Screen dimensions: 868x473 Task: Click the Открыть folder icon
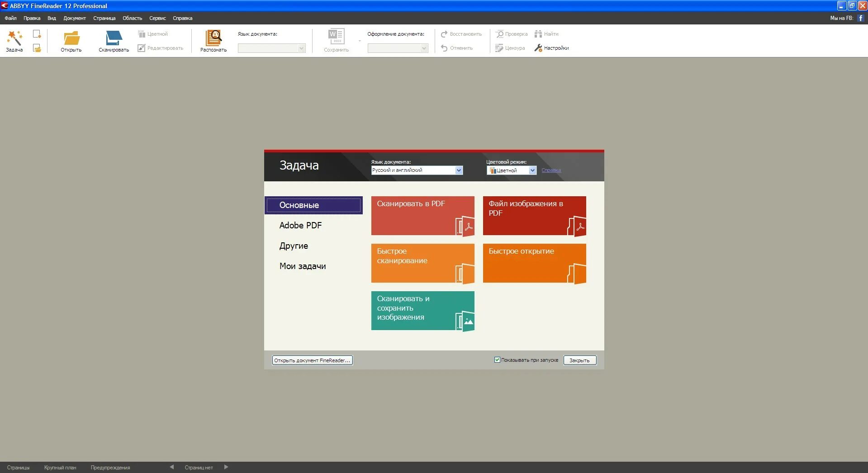click(71, 38)
